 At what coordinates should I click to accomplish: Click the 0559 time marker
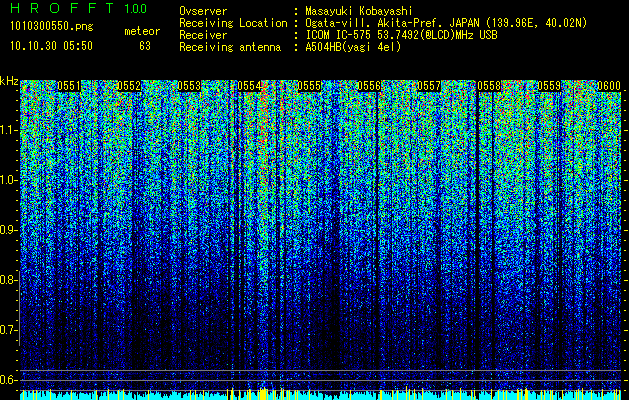pyautogui.click(x=549, y=86)
